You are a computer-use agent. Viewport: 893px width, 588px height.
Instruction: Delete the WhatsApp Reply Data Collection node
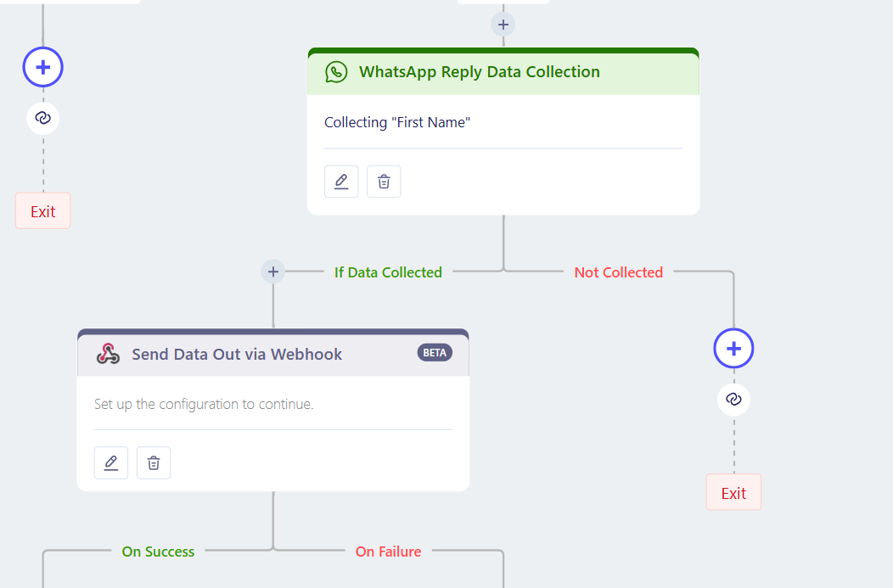[x=384, y=182]
